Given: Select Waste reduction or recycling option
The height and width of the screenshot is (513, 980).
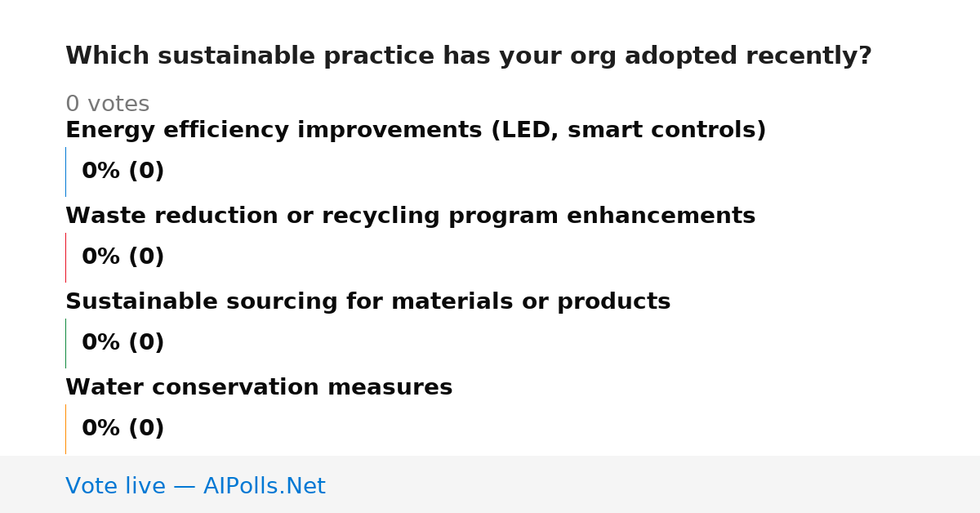Looking at the screenshot, I should (410, 216).
